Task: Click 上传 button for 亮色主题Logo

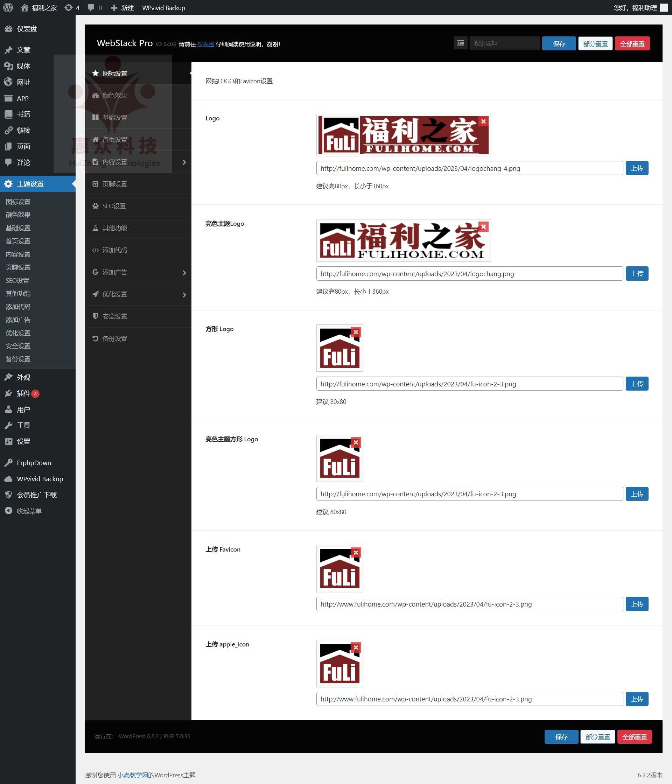Action: tap(637, 273)
